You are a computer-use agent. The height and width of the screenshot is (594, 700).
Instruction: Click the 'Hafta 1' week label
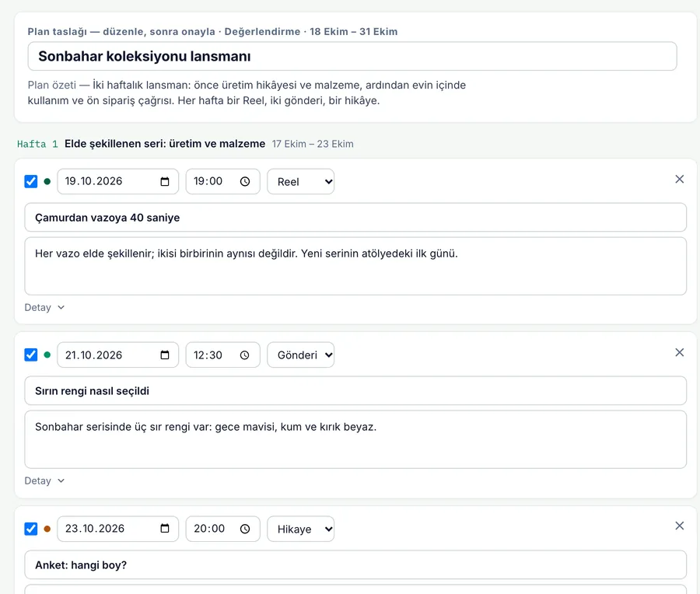(37, 144)
